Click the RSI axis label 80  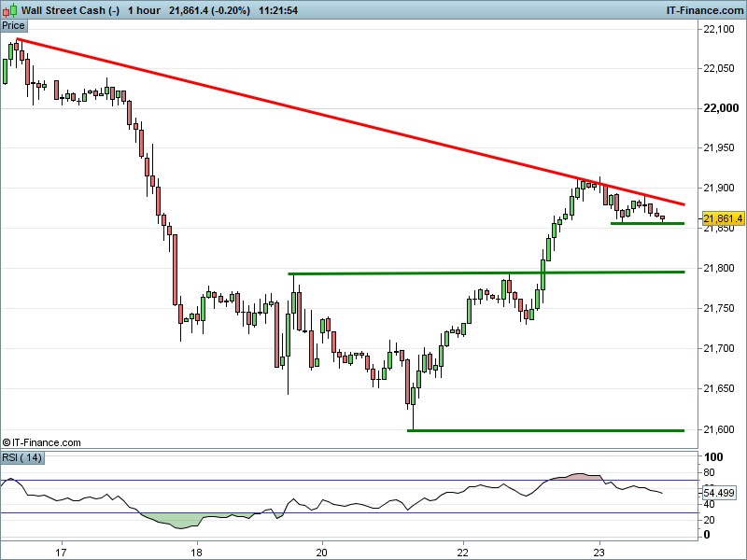(x=709, y=472)
